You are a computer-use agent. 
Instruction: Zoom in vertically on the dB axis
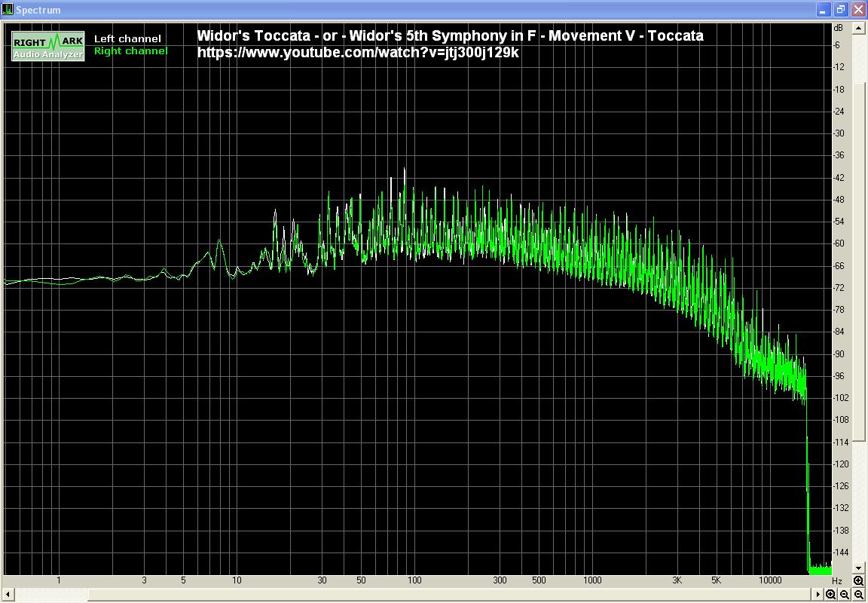tap(859, 581)
